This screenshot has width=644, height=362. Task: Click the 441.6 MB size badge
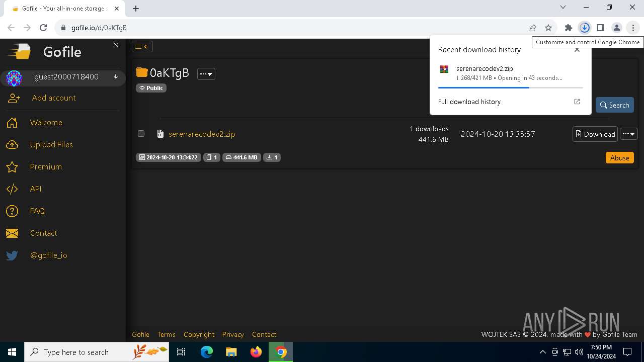point(242,157)
